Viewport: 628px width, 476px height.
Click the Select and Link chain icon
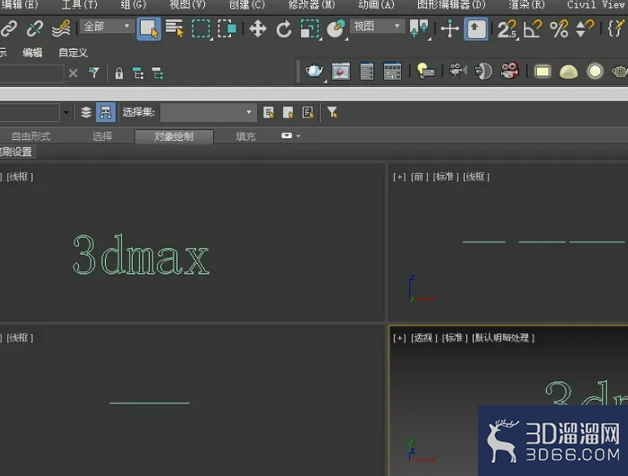coord(9,29)
